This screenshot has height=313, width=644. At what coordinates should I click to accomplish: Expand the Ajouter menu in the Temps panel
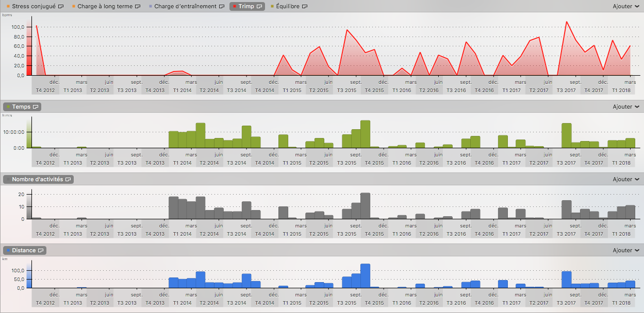[x=625, y=107]
